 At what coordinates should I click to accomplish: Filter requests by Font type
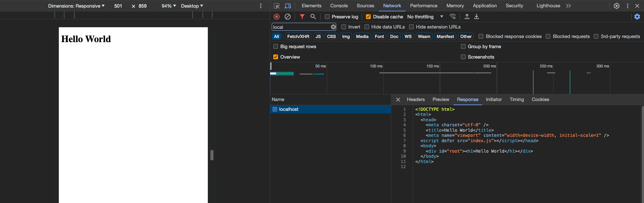(379, 36)
